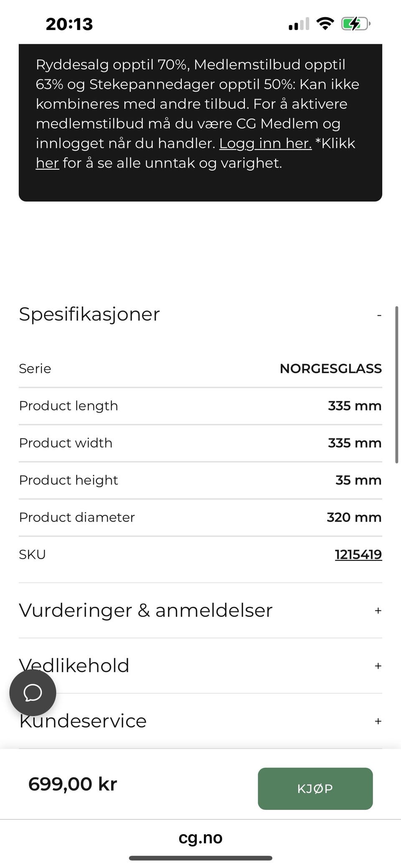
Task: Expand Vurderinger & anmeldelser with plus icon
Action: 378,611
